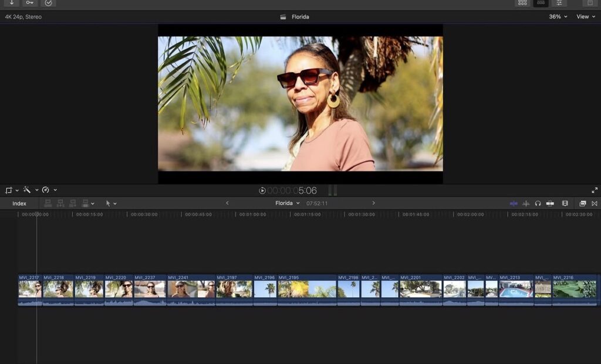
Task: Toggle audio skimming
Action: coord(526,203)
